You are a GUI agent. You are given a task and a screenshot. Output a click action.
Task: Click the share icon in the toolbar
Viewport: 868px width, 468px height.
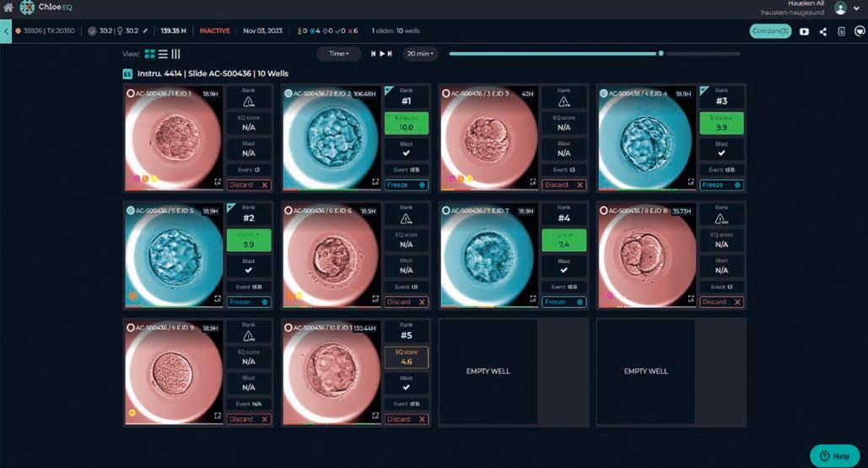(x=823, y=31)
